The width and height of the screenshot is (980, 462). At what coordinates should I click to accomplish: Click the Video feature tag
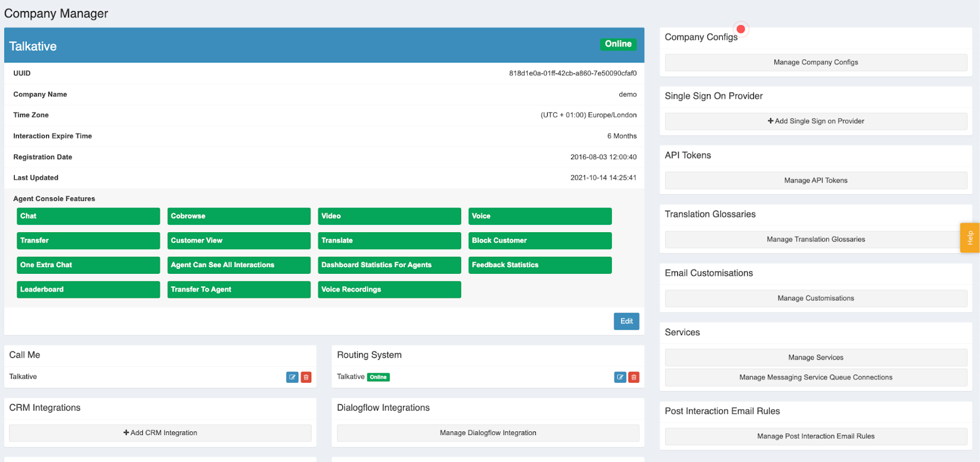pyautogui.click(x=390, y=216)
